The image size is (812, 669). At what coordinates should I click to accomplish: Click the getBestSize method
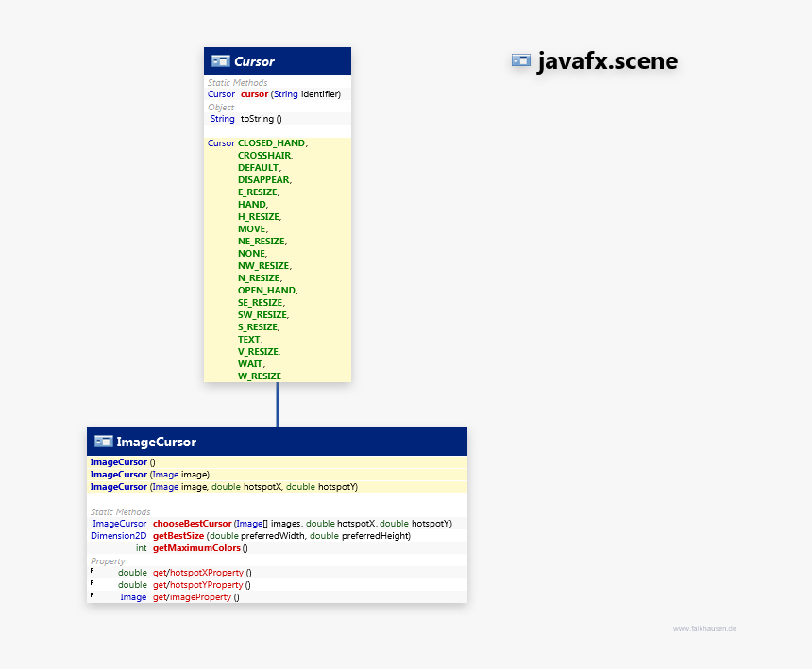(277, 536)
